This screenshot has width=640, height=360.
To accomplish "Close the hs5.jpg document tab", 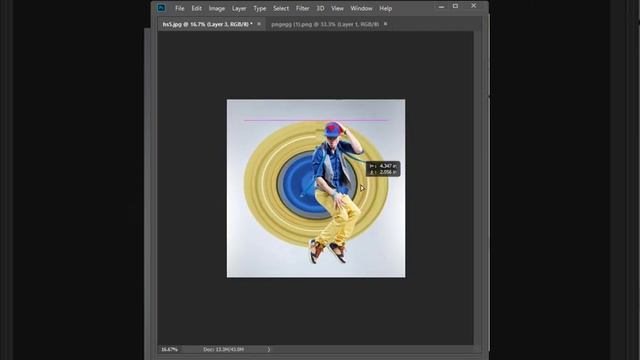I will pos(259,24).
